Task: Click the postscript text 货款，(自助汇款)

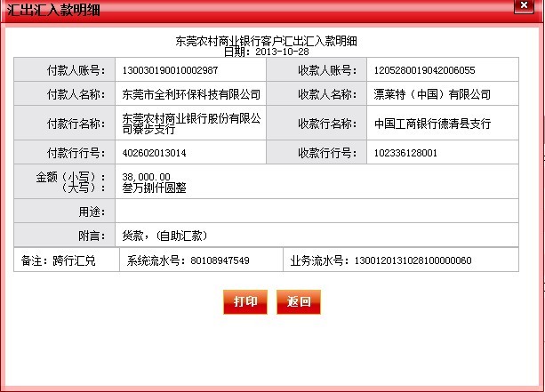Action: pyautogui.click(x=164, y=236)
